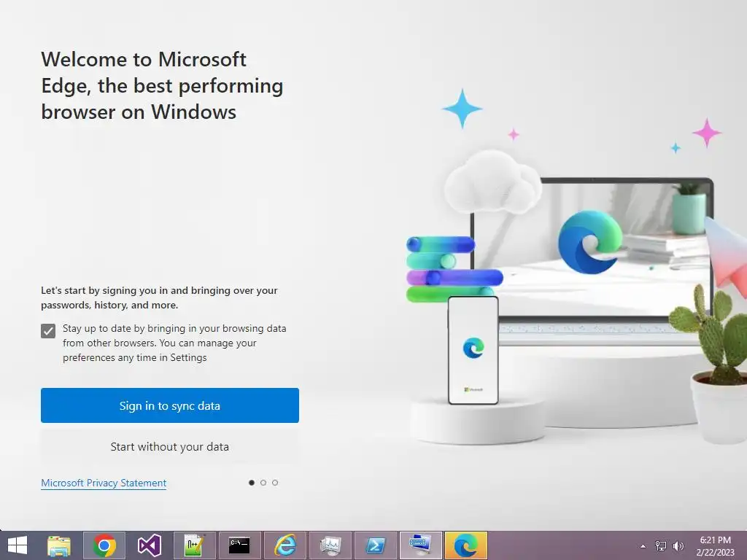Uncheck the bring in browsing data checkbox

pos(48,331)
